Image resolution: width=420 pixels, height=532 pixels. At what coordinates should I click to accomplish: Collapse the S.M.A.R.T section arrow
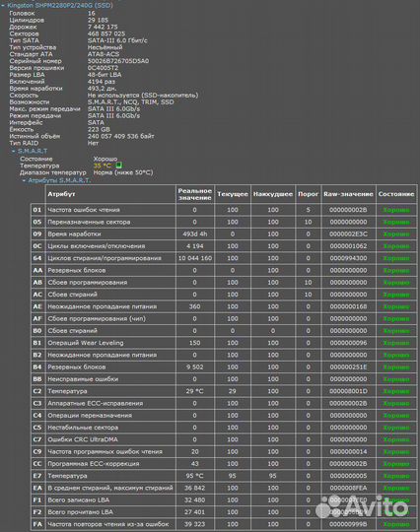14,151
